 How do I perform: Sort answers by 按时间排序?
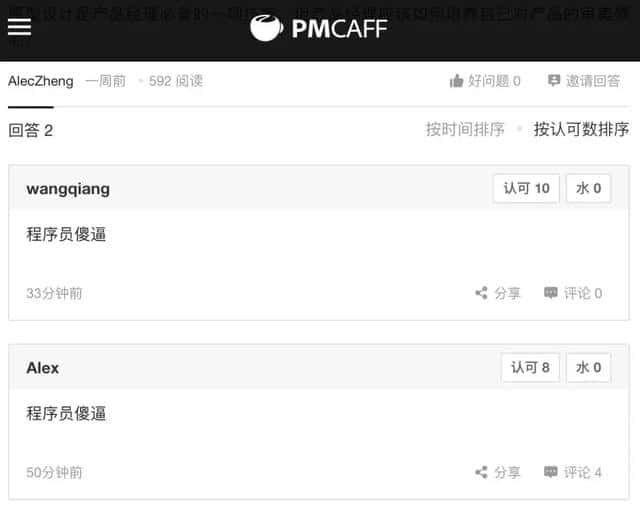(465, 129)
